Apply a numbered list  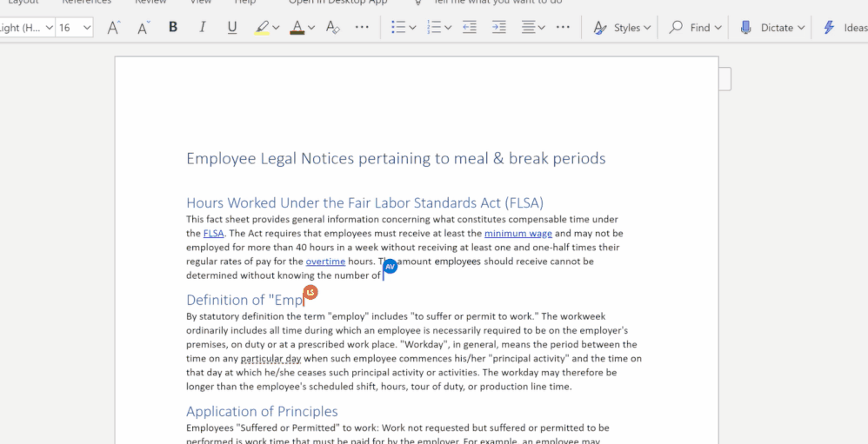click(435, 28)
